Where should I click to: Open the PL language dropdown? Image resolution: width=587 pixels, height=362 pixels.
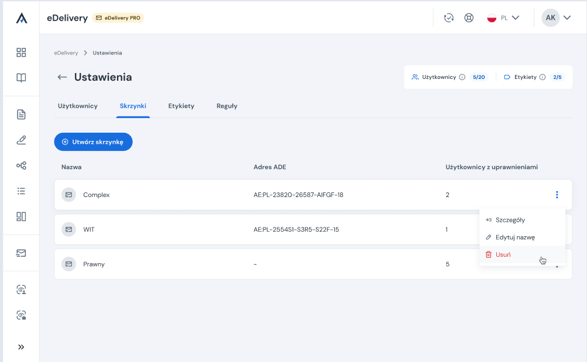point(503,18)
